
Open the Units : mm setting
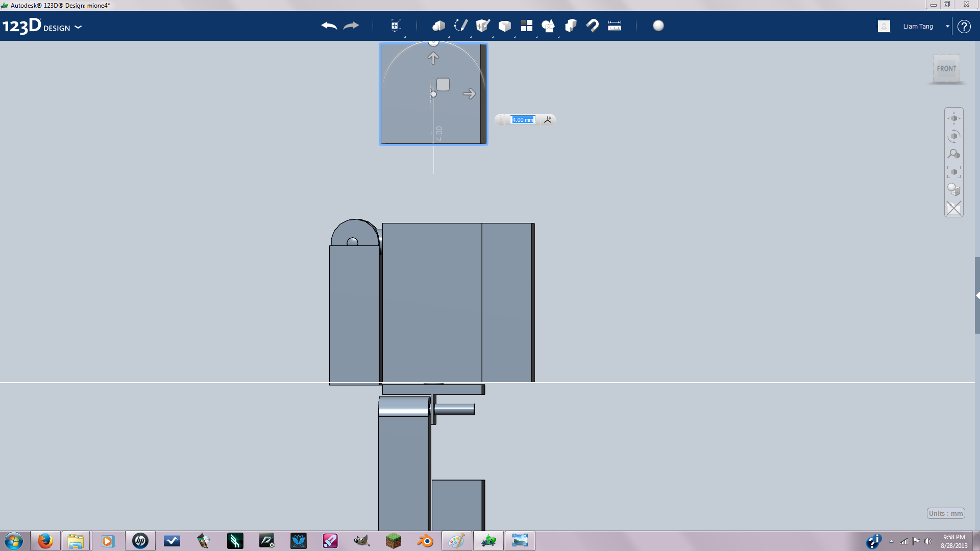[946, 513]
